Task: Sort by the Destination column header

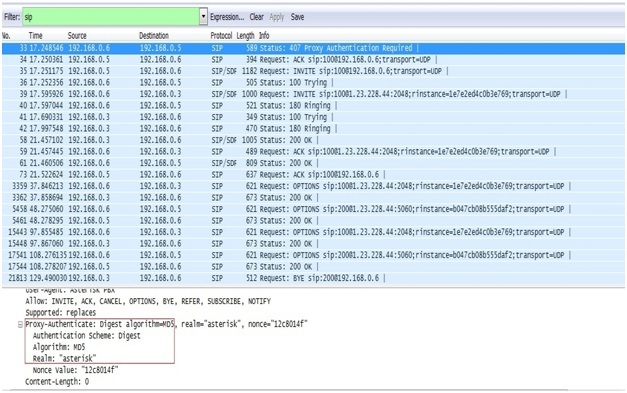Action: [x=154, y=36]
